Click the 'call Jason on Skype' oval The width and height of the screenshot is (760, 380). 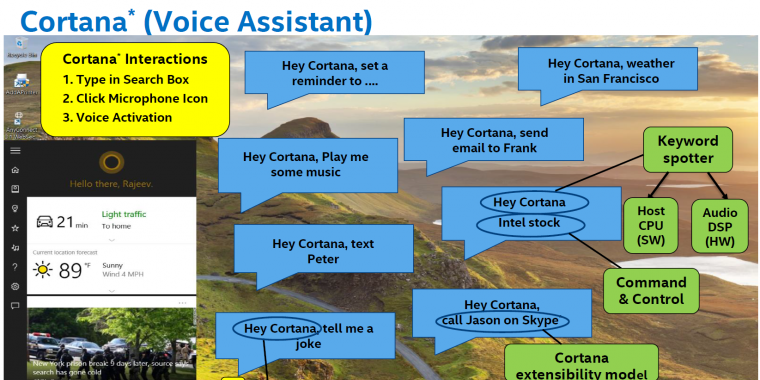[501, 321]
